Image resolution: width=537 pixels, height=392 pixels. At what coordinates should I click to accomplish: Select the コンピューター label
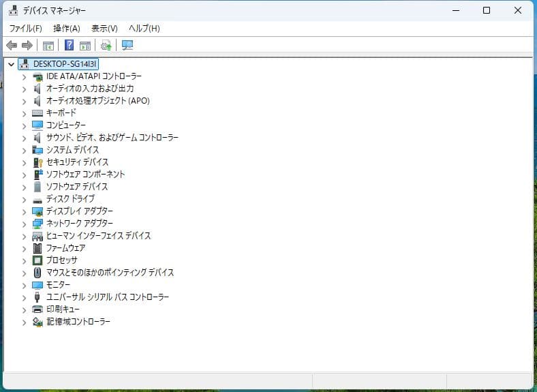point(66,125)
